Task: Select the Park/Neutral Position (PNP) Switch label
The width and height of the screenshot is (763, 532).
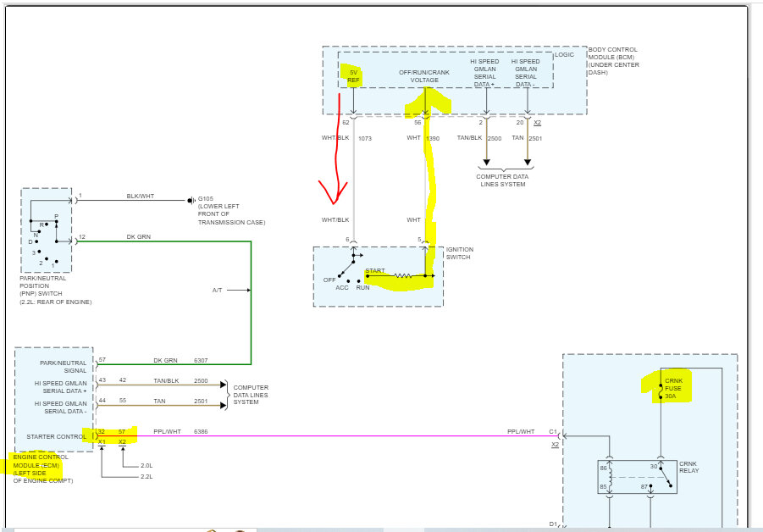Action: tap(55, 290)
